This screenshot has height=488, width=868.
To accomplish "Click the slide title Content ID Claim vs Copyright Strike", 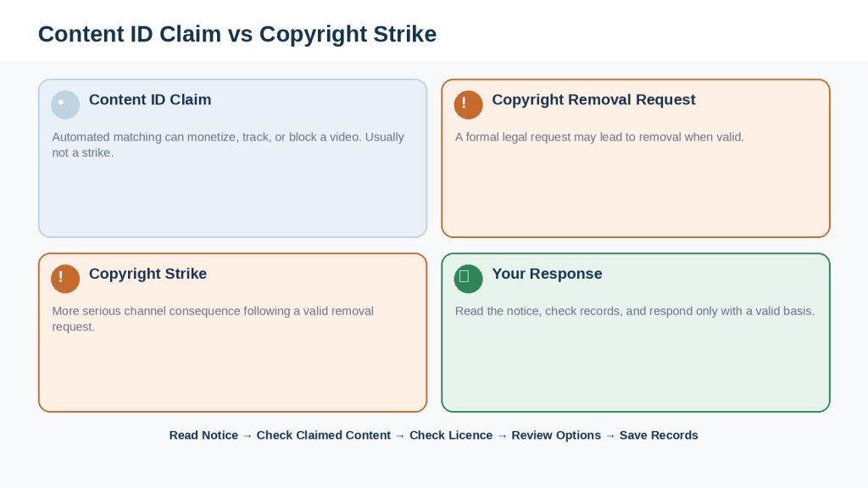I will [237, 34].
